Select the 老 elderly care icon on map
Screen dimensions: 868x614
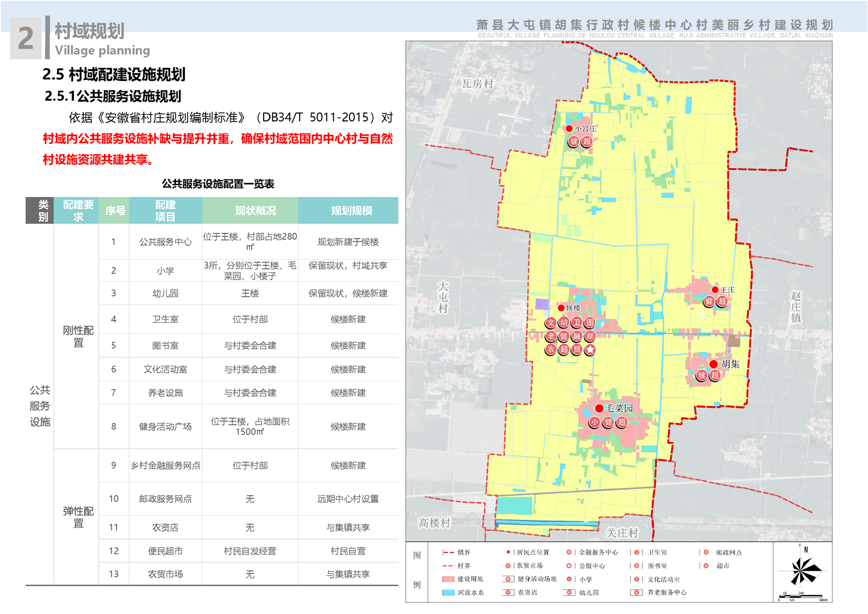pos(551,336)
